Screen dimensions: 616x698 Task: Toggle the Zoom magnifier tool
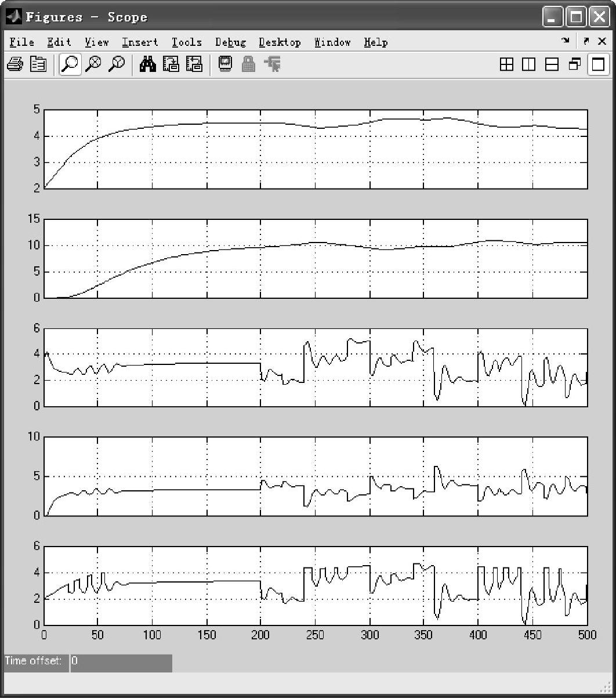70,64
